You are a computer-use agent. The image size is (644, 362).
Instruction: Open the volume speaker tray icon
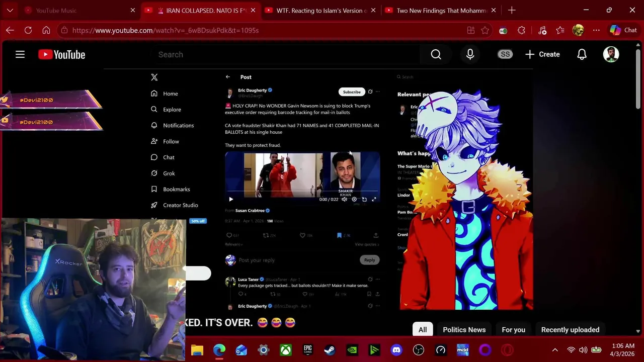[583, 350]
